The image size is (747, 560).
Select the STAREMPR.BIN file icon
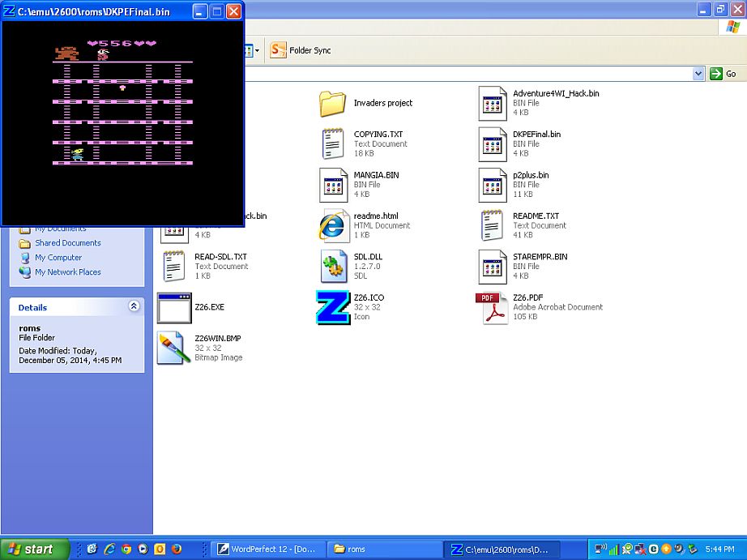coord(492,267)
